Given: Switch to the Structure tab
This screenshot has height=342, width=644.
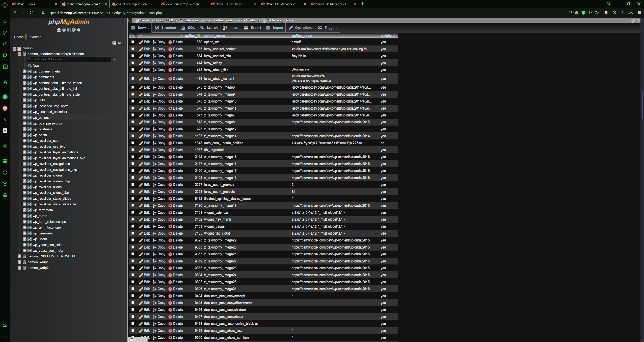Looking at the screenshot, I should pyautogui.click(x=165, y=28).
